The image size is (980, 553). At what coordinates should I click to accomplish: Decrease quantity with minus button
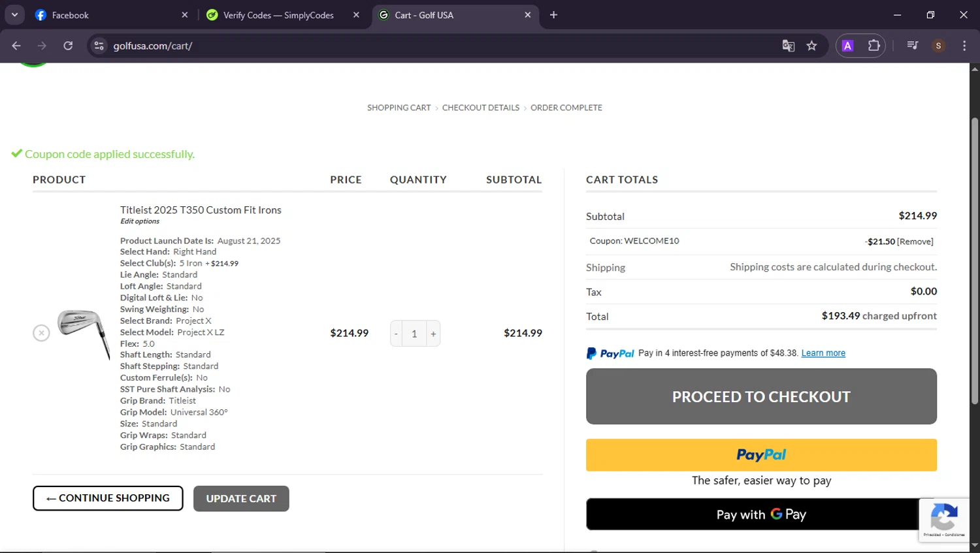pyautogui.click(x=396, y=334)
